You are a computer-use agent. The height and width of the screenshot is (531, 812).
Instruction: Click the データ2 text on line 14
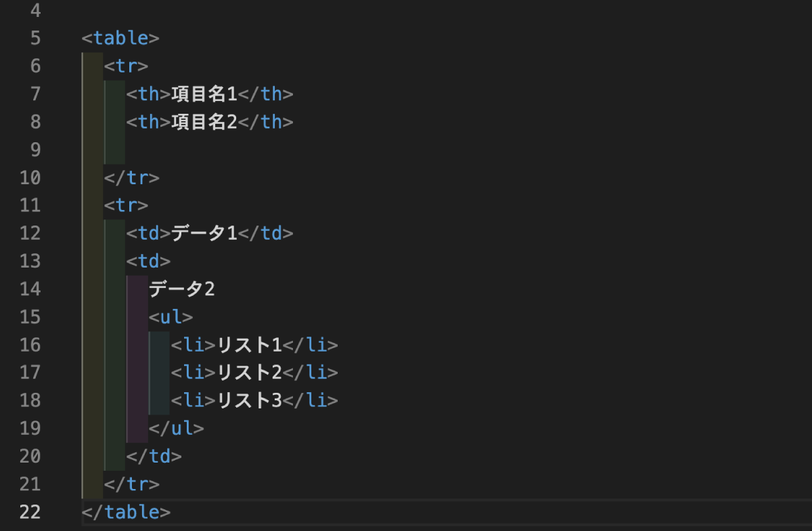tap(182, 289)
